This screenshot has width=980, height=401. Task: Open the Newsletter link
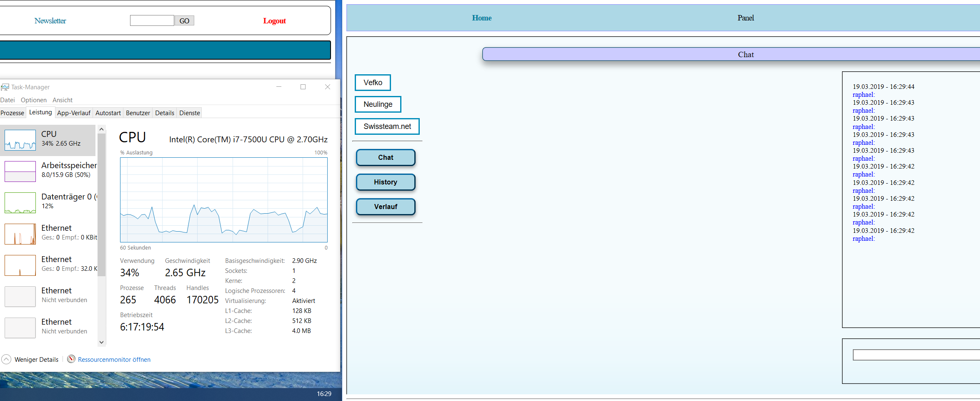(x=50, y=21)
